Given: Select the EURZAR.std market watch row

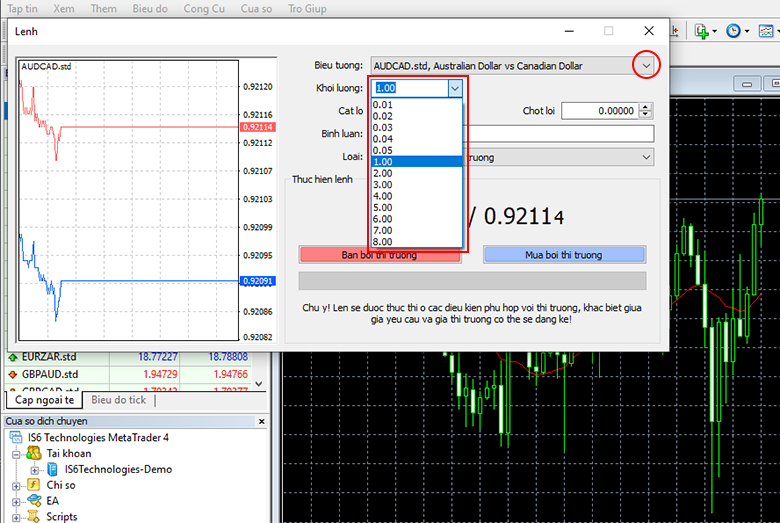Looking at the screenshot, I should tap(128, 357).
